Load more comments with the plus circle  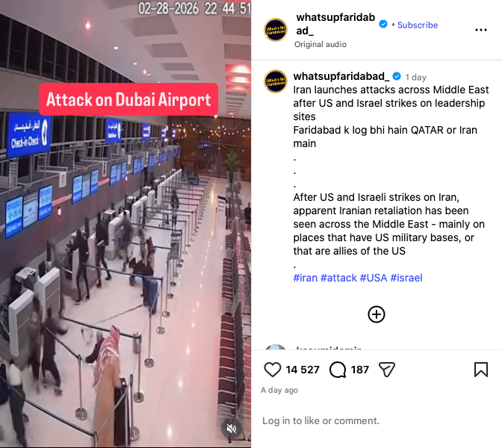(376, 314)
